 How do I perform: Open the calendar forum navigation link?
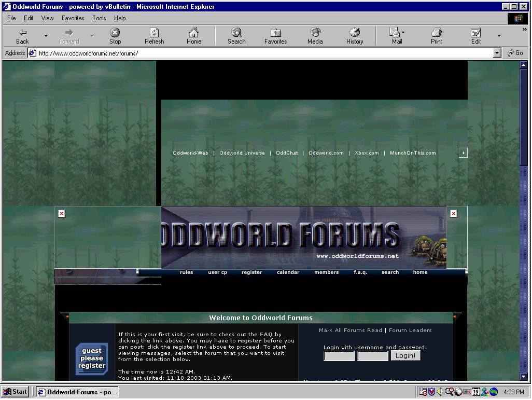click(288, 272)
